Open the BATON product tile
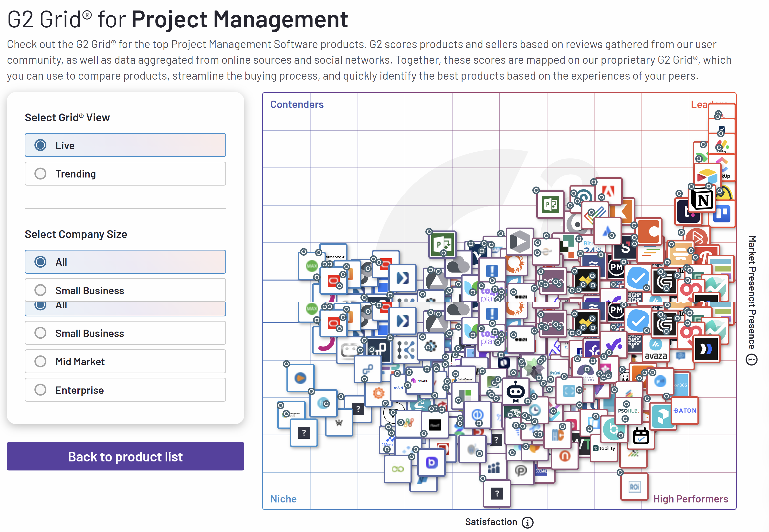 click(685, 411)
